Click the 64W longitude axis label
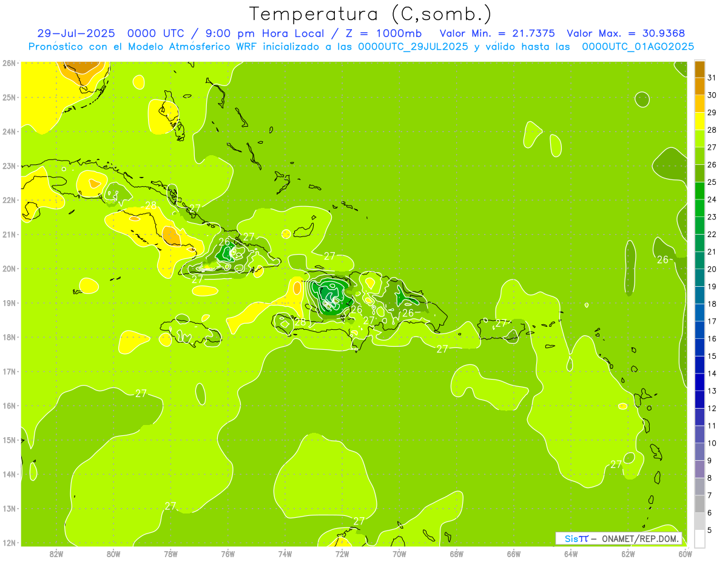 tap(571, 554)
